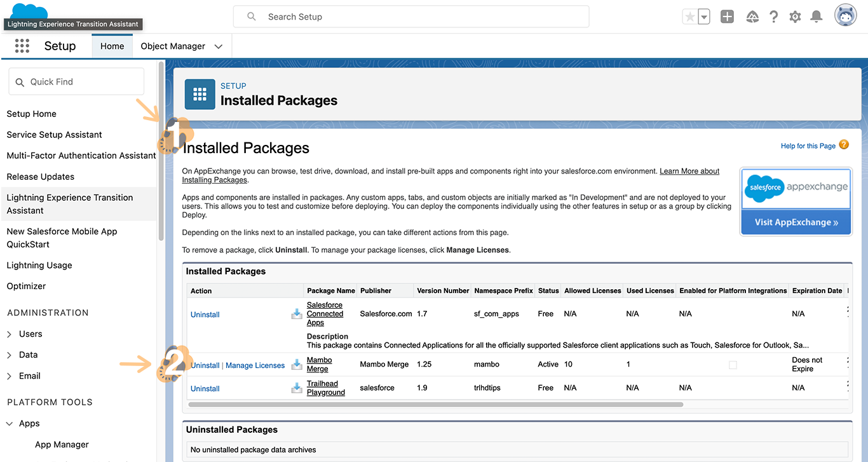Image resolution: width=868 pixels, height=462 pixels.
Task: Open the favorites list dropdown arrow
Action: [x=704, y=18]
